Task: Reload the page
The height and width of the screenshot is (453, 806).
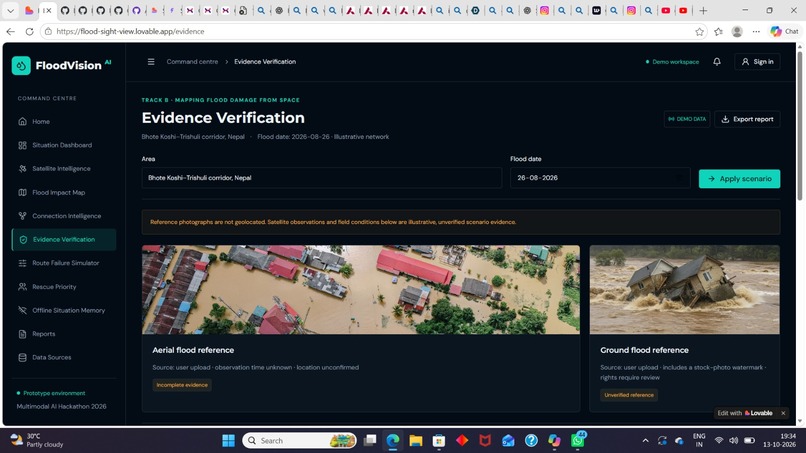Action: (29, 31)
